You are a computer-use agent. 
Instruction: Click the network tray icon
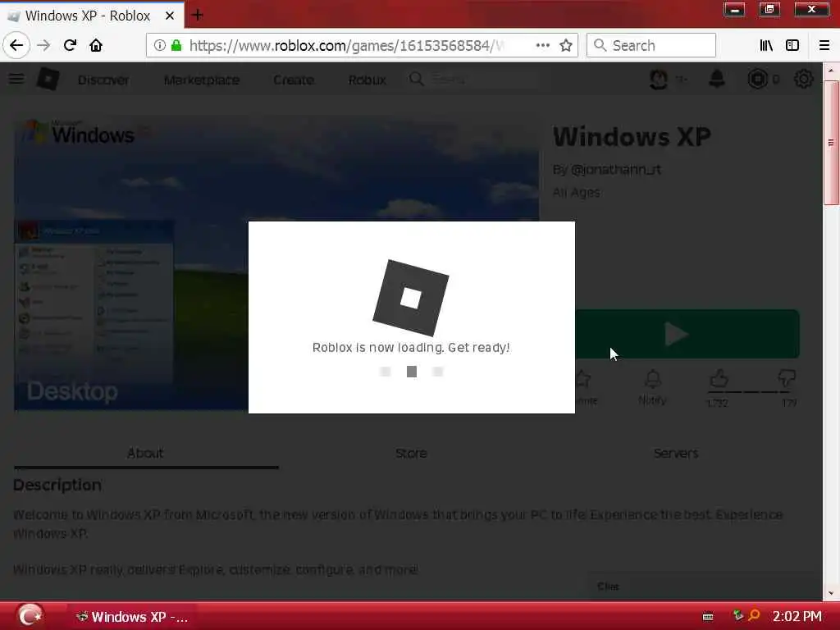pos(737,615)
